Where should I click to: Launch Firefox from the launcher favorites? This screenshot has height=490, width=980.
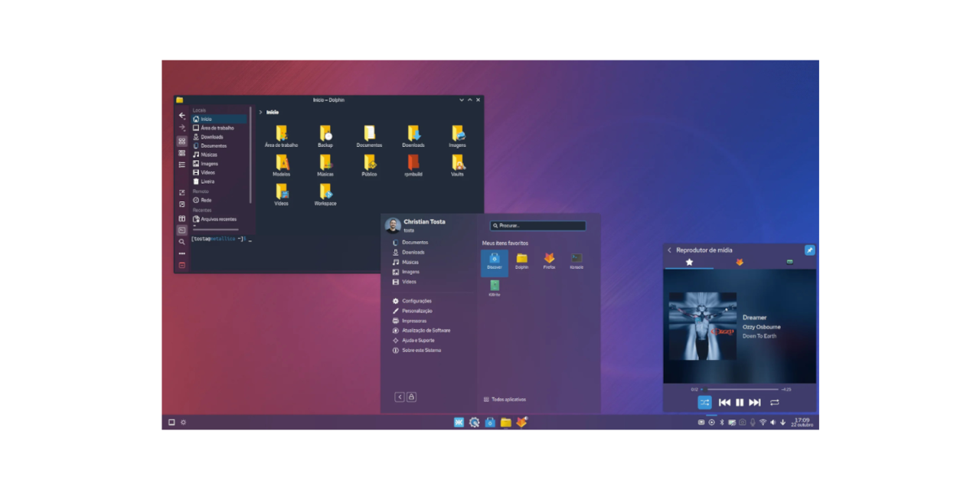click(x=549, y=262)
